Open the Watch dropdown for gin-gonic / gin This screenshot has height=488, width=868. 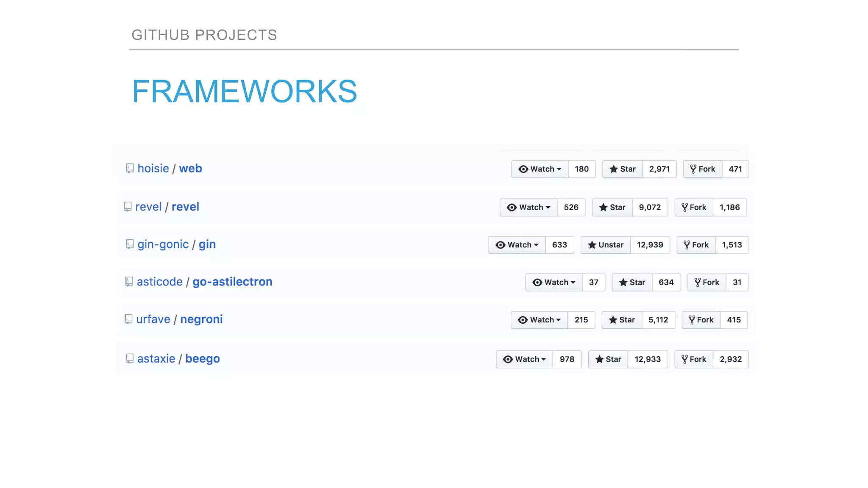(517, 245)
